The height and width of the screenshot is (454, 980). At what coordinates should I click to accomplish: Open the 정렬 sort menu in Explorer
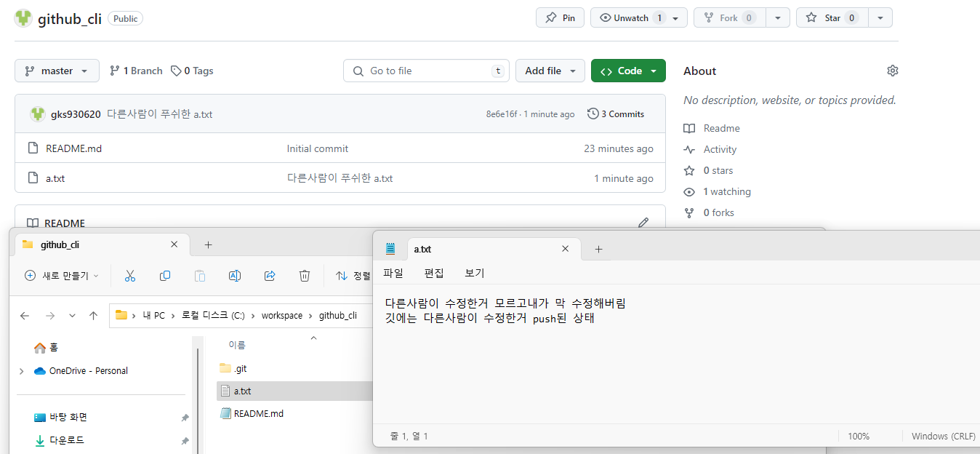[x=353, y=276]
